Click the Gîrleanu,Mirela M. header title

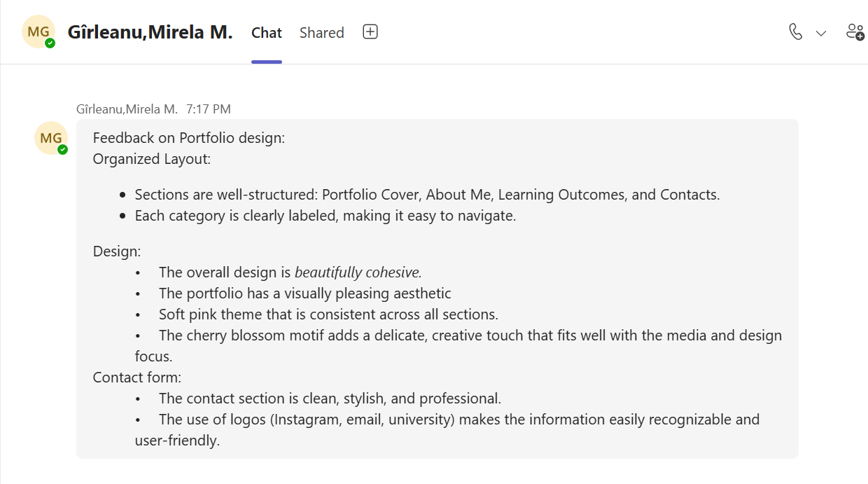(150, 32)
